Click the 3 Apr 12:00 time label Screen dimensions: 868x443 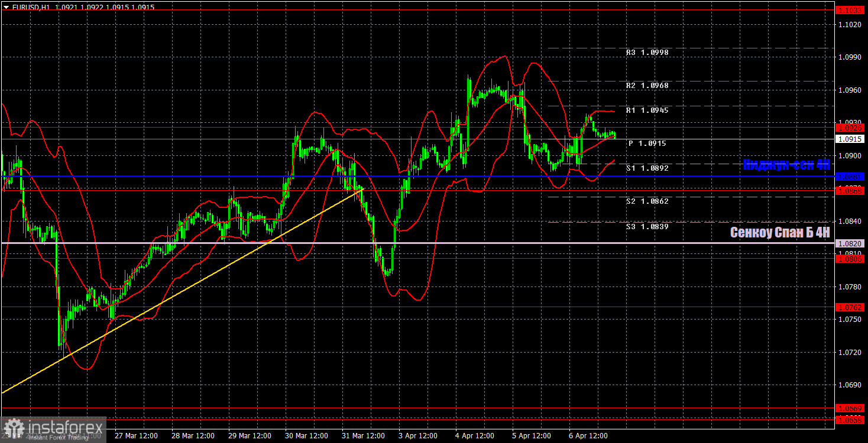pos(418,436)
